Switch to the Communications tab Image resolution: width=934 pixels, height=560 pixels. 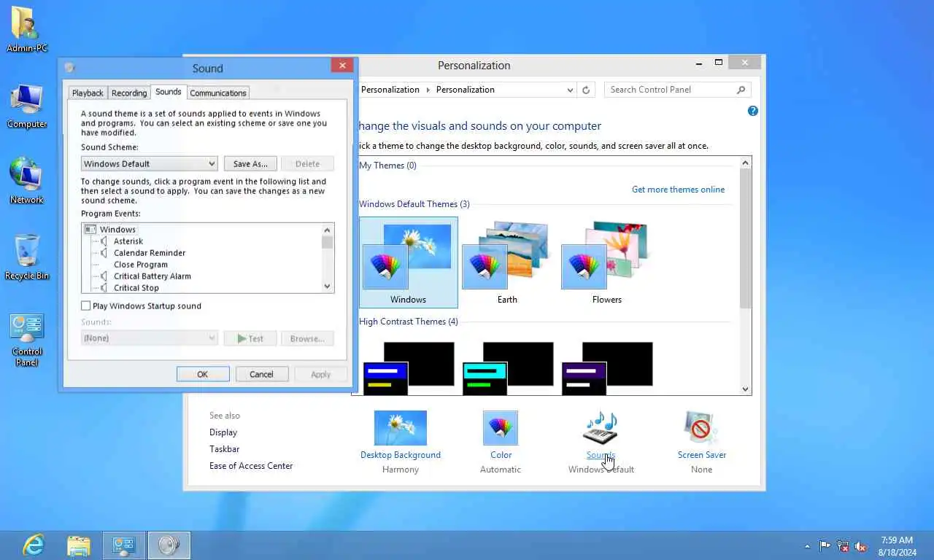pos(217,93)
